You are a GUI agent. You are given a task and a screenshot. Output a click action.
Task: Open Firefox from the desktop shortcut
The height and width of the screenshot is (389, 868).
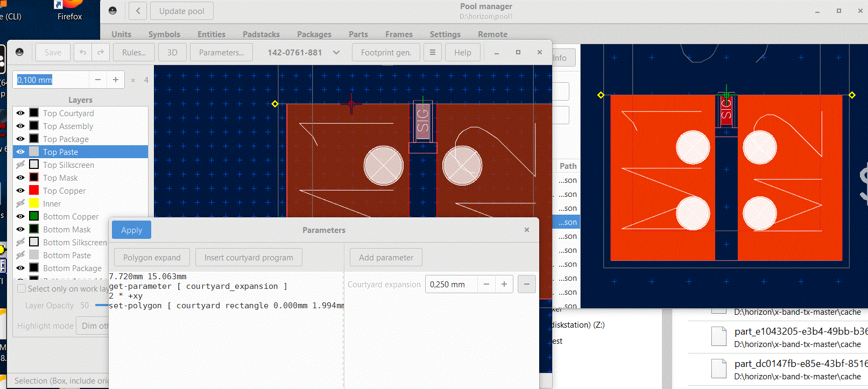click(69, 11)
